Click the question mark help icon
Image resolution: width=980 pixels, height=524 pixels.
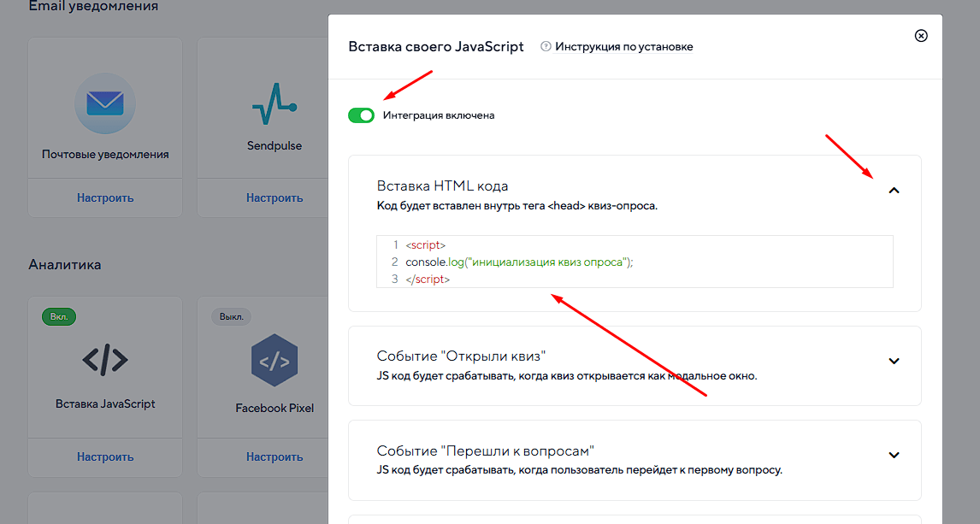546,47
